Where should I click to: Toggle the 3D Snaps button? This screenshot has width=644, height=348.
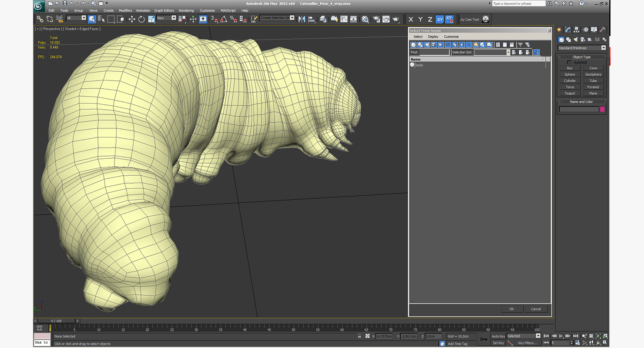214,19
